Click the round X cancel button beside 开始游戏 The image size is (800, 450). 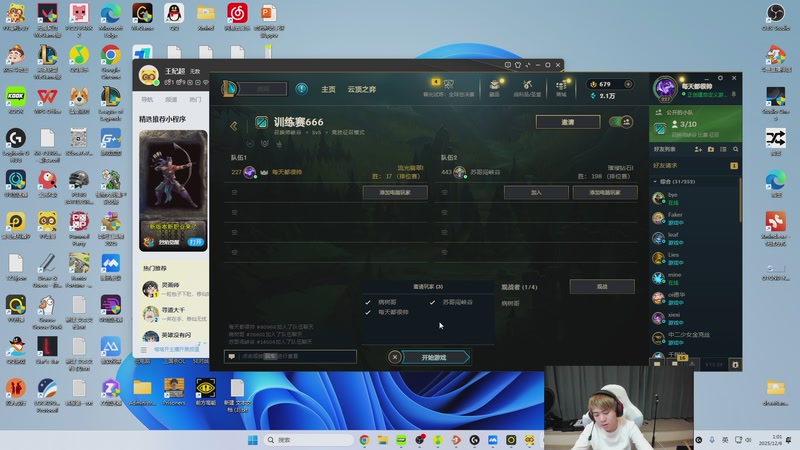tap(394, 357)
